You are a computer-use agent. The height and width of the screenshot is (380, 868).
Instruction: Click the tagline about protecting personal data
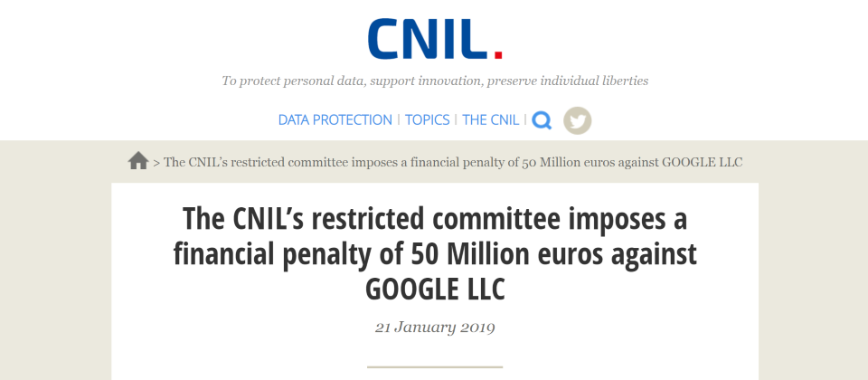coord(435,81)
